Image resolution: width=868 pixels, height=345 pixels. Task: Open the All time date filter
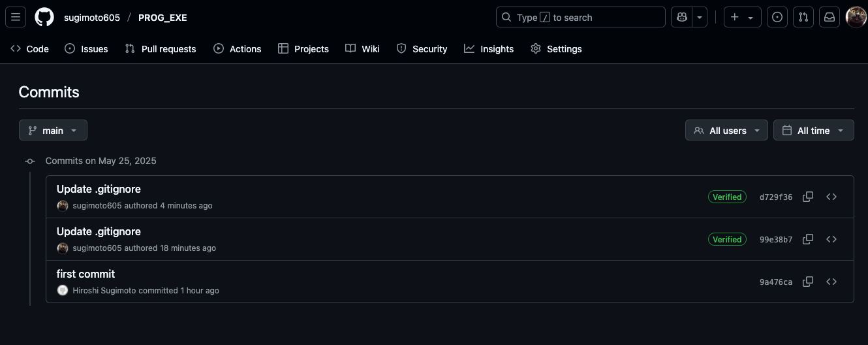tap(813, 131)
